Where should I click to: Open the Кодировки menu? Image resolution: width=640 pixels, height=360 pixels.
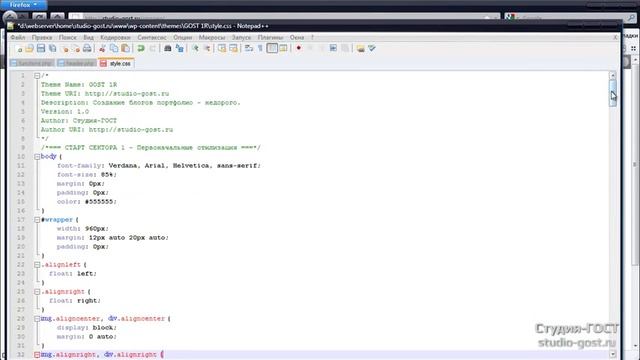(115, 37)
